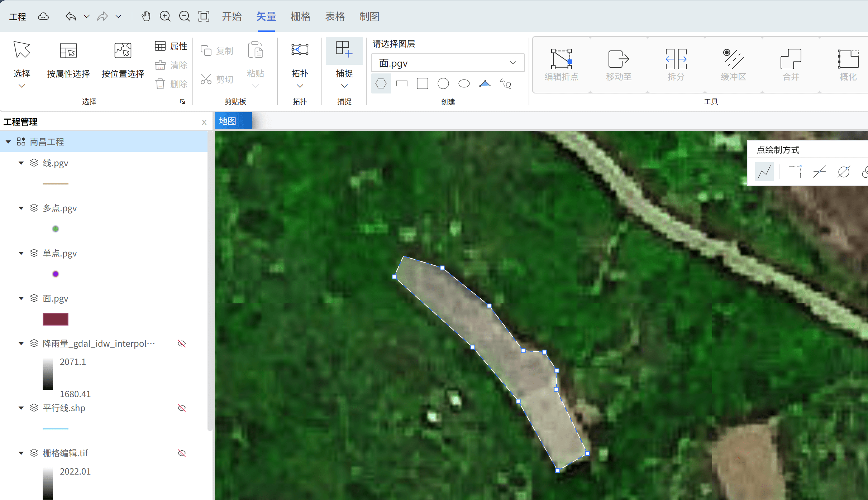The image size is (868, 500).
Task: Unhide the 降雨量_gdal_idw_interpol layer
Action: tap(182, 343)
